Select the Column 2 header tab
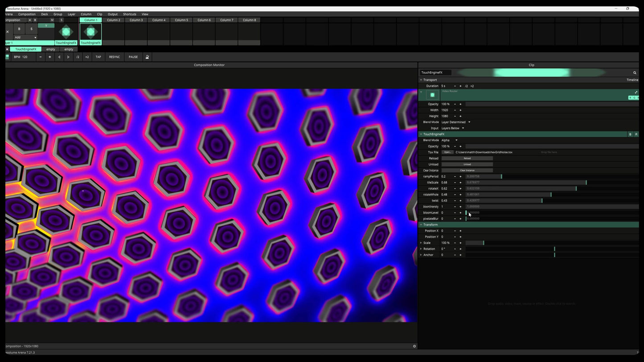This screenshot has width=644, height=362. [x=113, y=20]
